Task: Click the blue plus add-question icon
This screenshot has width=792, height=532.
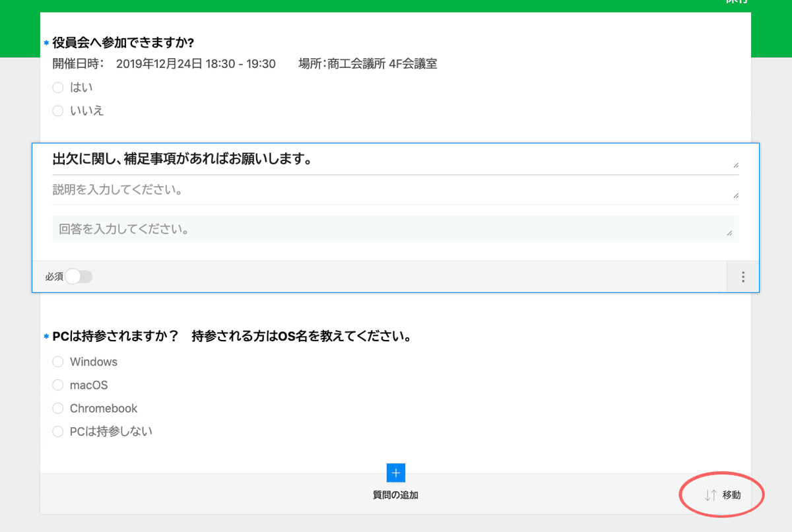Action: pyautogui.click(x=395, y=473)
